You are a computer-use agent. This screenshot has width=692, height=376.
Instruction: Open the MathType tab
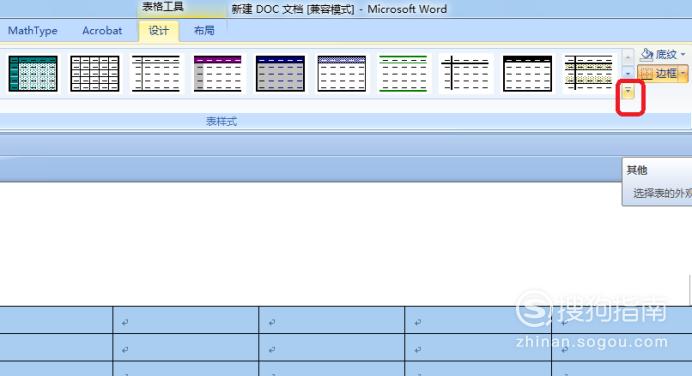pos(33,31)
